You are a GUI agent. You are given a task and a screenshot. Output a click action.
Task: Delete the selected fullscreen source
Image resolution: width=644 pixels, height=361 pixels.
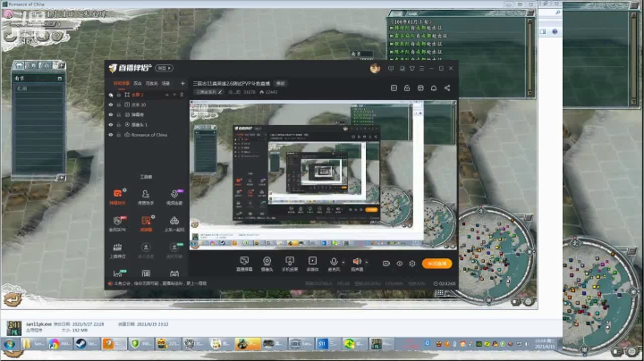[x=182, y=95]
